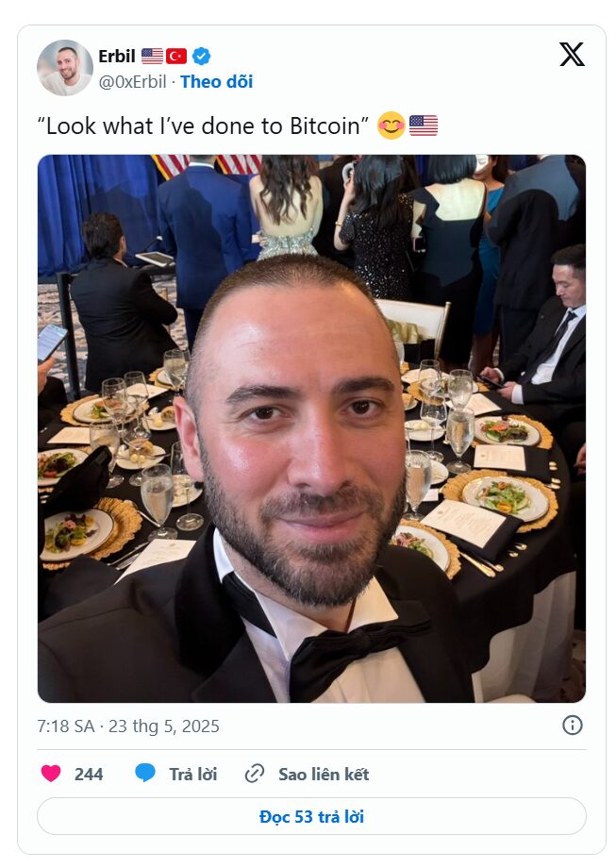Image resolution: width=616 pixels, height=868 pixels.
Task: Open the selfie photo in the tweet
Action: (x=311, y=428)
